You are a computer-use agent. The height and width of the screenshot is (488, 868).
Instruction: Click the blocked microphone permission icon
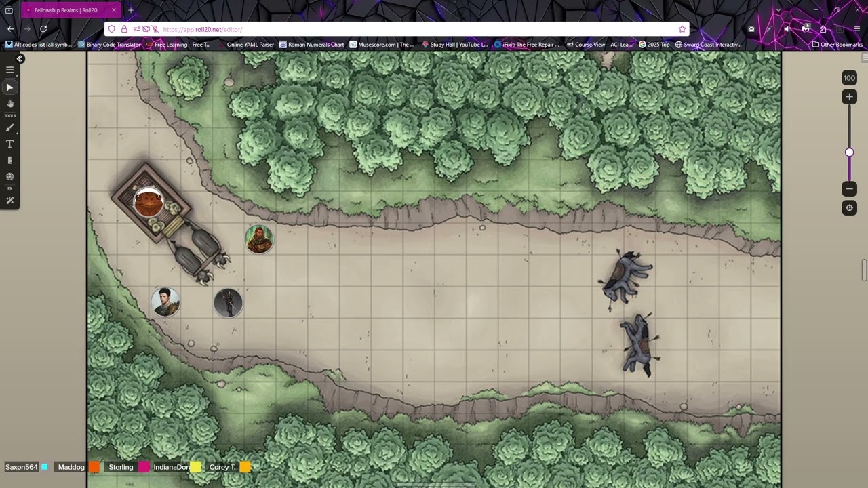coord(155,29)
